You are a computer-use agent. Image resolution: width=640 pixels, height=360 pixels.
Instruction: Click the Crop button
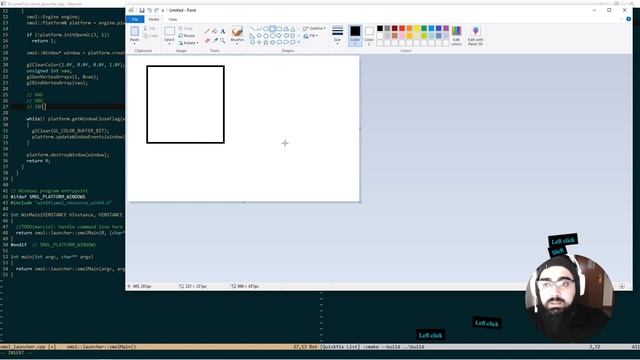click(x=186, y=29)
